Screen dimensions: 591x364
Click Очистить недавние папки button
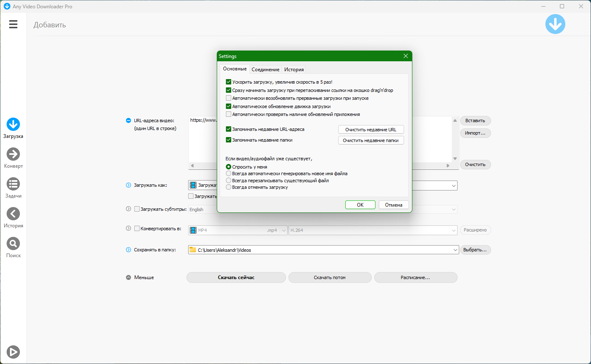tap(371, 140)
